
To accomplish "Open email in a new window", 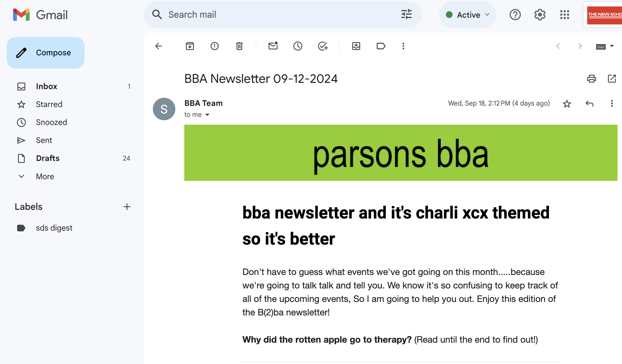I will [612, 79].
